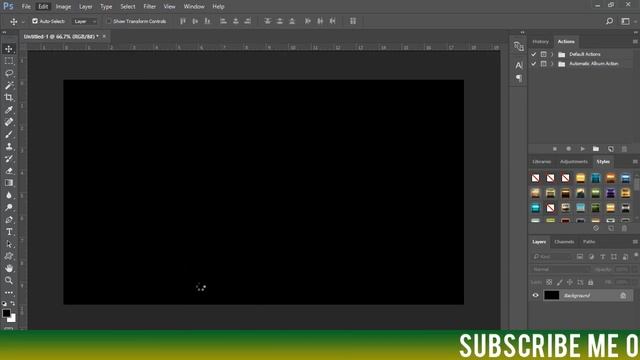The height and width of the screenshot is (360, 640).
Task: Select the Pen tool
Action: [9, 220]
